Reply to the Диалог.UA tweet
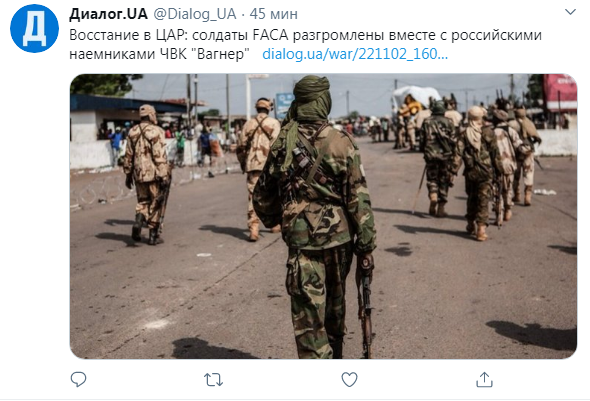The height and width of the screenshot is (401, 590). tap(79, 379)
